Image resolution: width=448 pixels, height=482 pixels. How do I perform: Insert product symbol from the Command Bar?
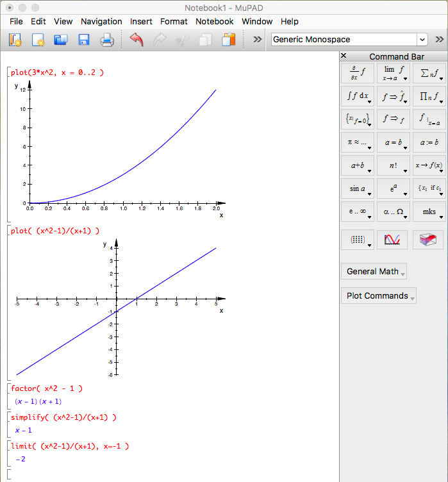(x=429, y=96)
